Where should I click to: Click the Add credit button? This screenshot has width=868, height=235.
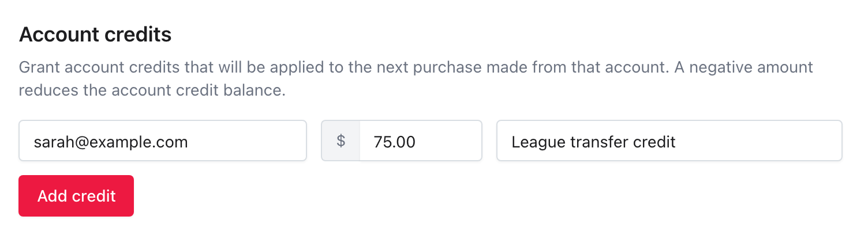76,196
